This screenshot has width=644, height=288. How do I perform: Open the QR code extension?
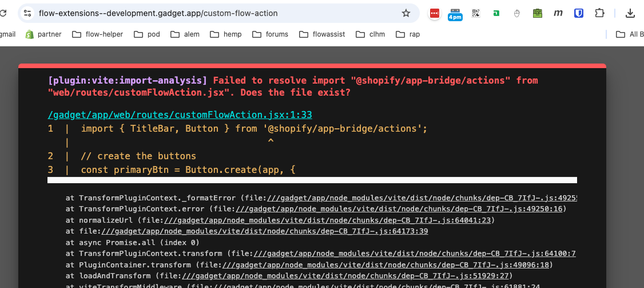[x=476, y=13]
